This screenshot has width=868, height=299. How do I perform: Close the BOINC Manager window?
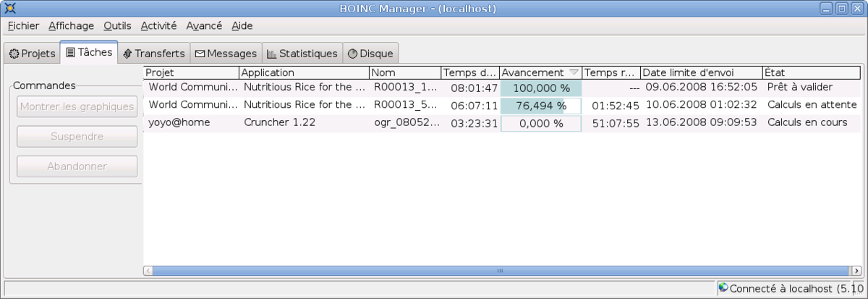click(x=856, y=8)
